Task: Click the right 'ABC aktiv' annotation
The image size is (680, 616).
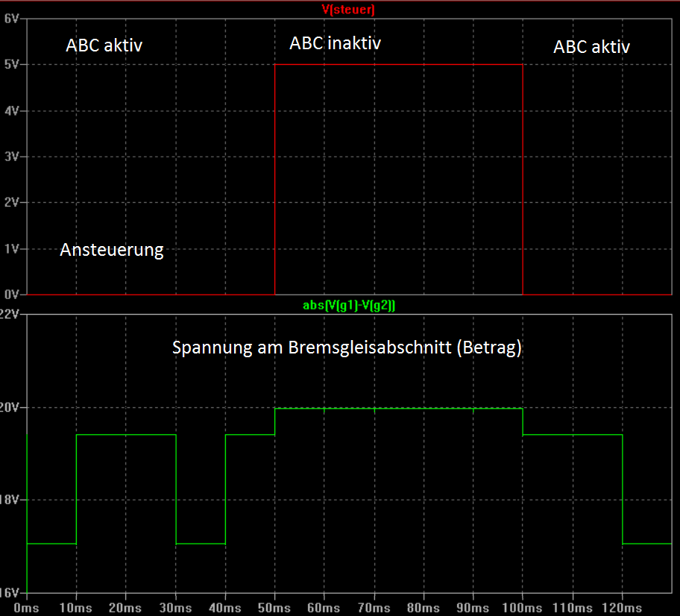Action: (591, 46)
